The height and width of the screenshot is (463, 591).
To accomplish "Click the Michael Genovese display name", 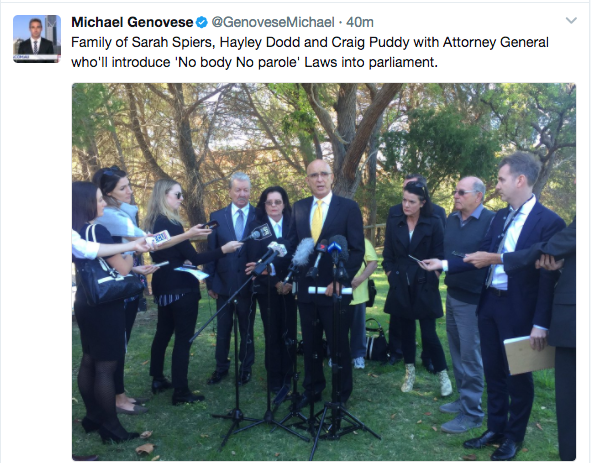I will (x=132, y=22).
